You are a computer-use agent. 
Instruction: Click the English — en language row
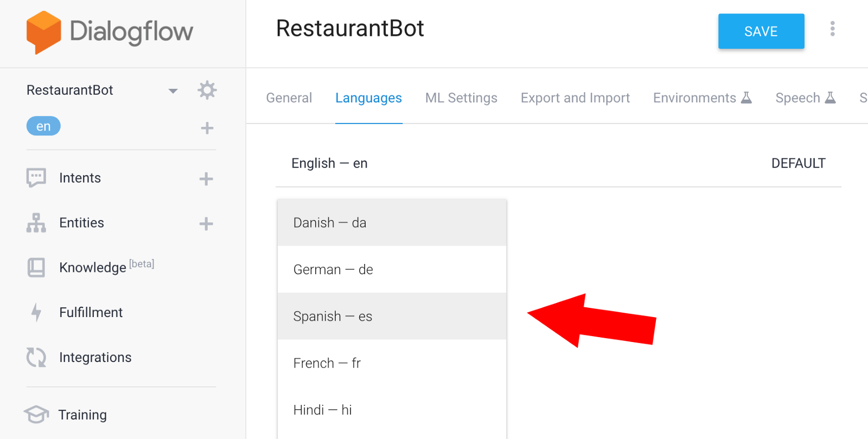tap(558, 163)
